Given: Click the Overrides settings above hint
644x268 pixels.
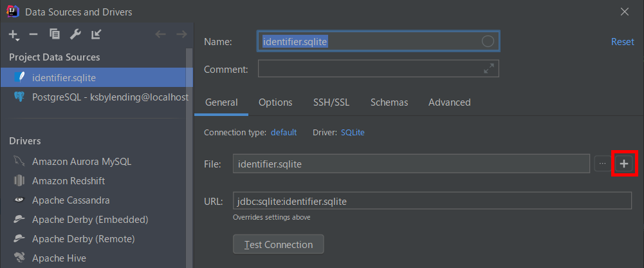Looking at the screenshot, I should (271, 217).
